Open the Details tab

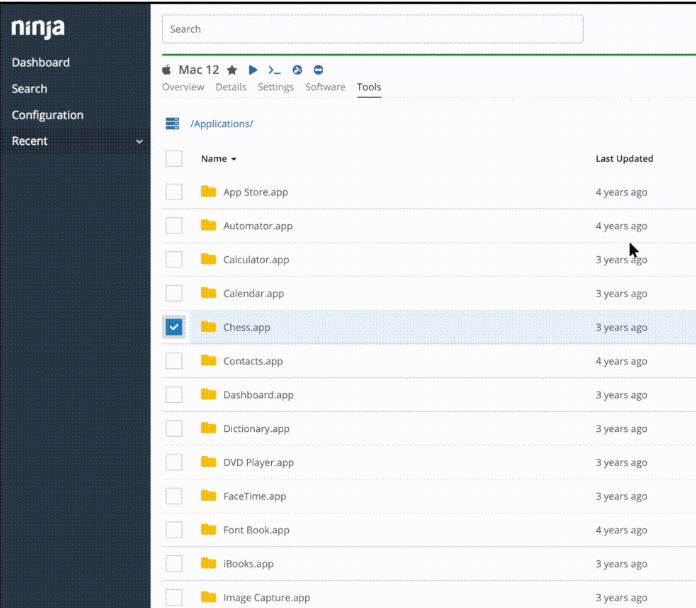click(231, 87)
